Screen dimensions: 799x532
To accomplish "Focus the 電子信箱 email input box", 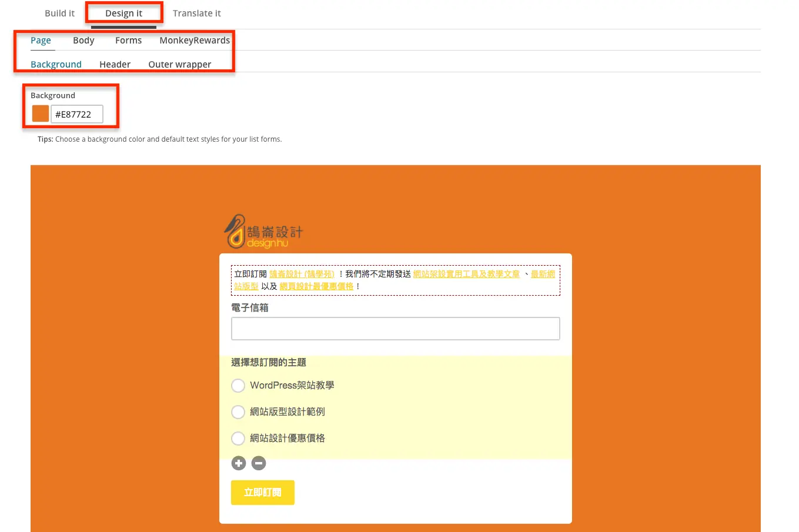I will [x=396, y=329].
